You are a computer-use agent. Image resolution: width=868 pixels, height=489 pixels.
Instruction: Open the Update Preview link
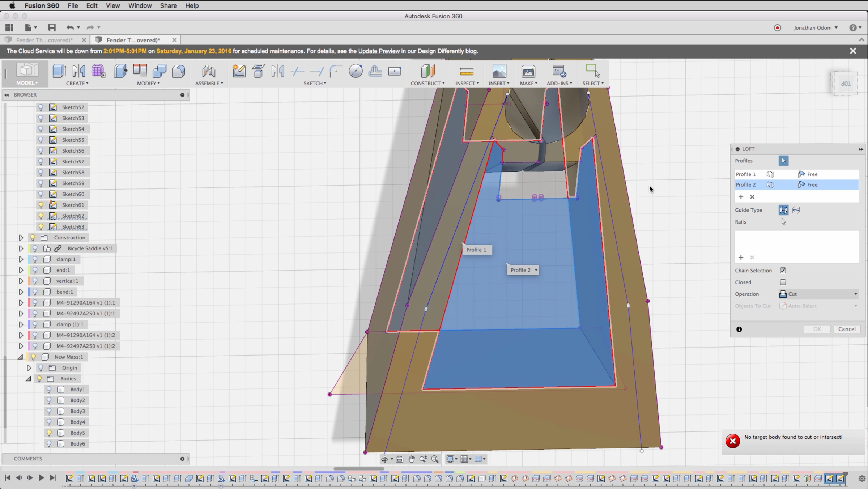379,51
